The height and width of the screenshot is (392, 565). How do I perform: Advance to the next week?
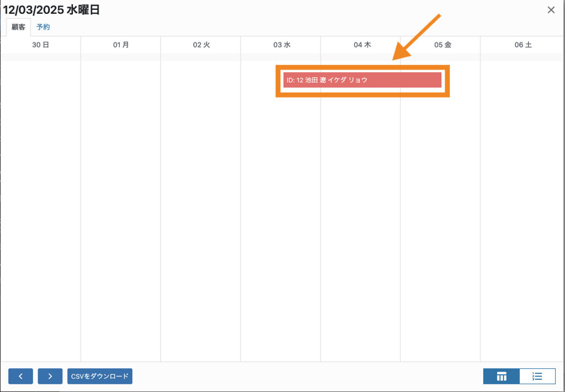[50, 376]
